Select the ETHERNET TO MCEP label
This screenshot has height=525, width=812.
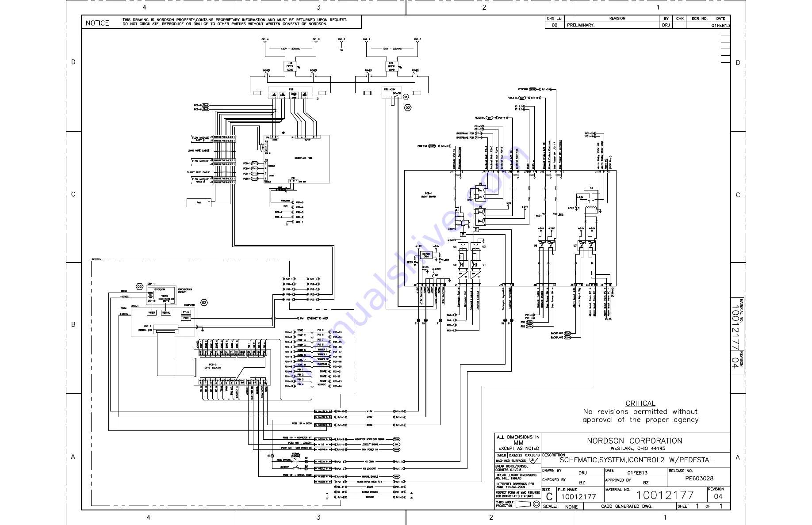318,318
